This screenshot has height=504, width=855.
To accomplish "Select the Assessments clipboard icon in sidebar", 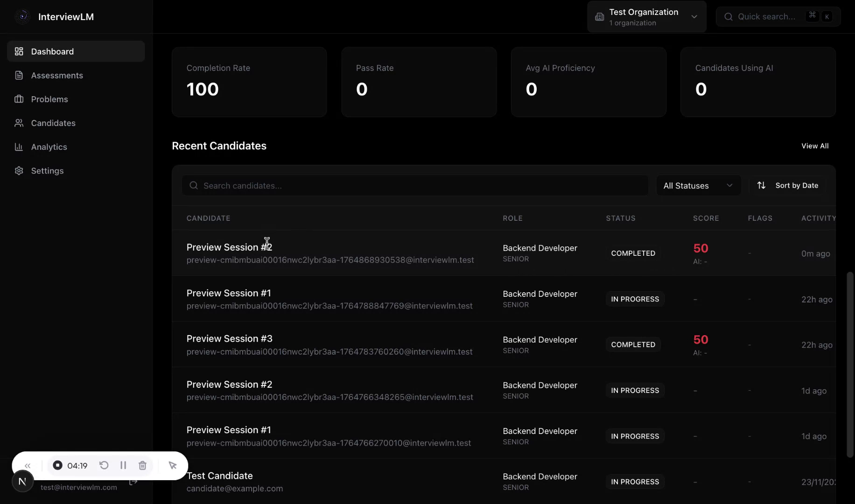I will (x=19, y=75).
